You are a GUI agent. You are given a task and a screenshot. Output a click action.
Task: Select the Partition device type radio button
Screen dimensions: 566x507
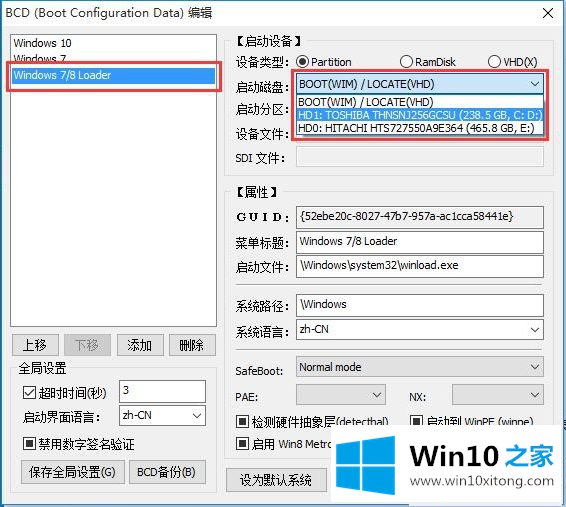tap(302, 62)
